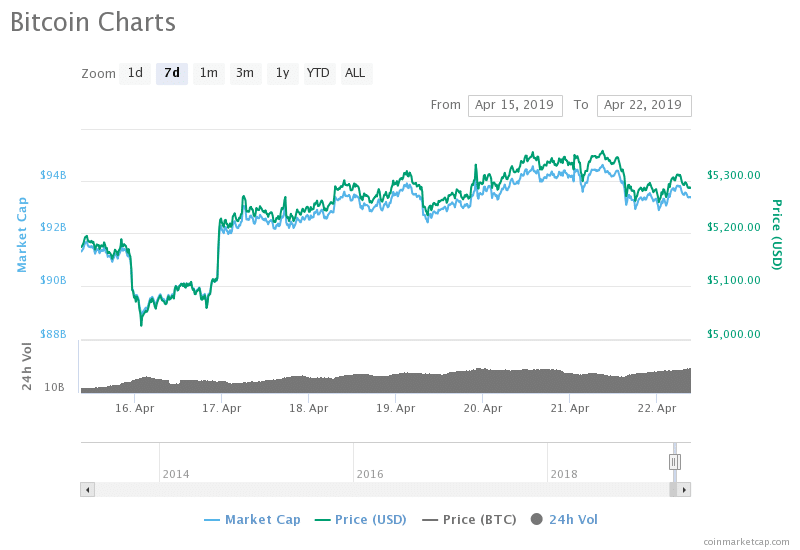Toggle Price (BTC) series in legend
The height and width of the screenshot is (550, 800).
[469, 520]
